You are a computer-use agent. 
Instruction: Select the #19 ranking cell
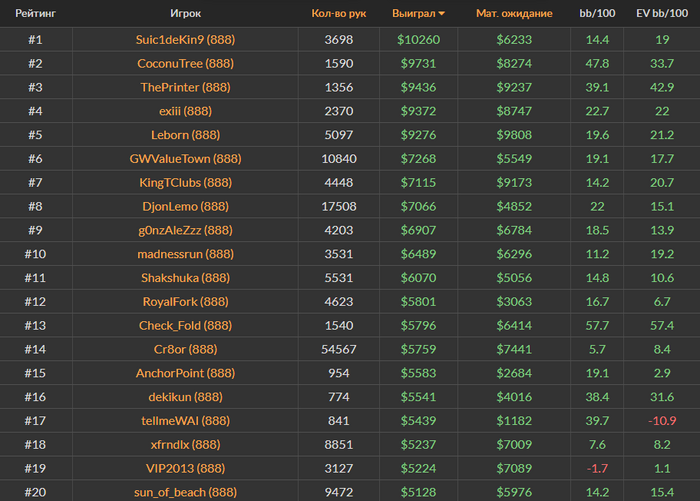tap(35, 467)
